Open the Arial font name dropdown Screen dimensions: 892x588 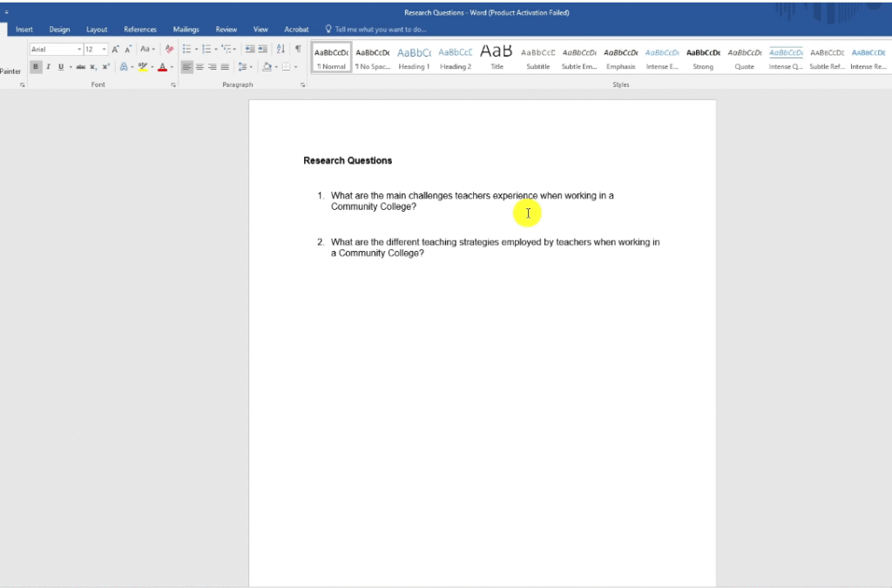[x=78, y=50]
